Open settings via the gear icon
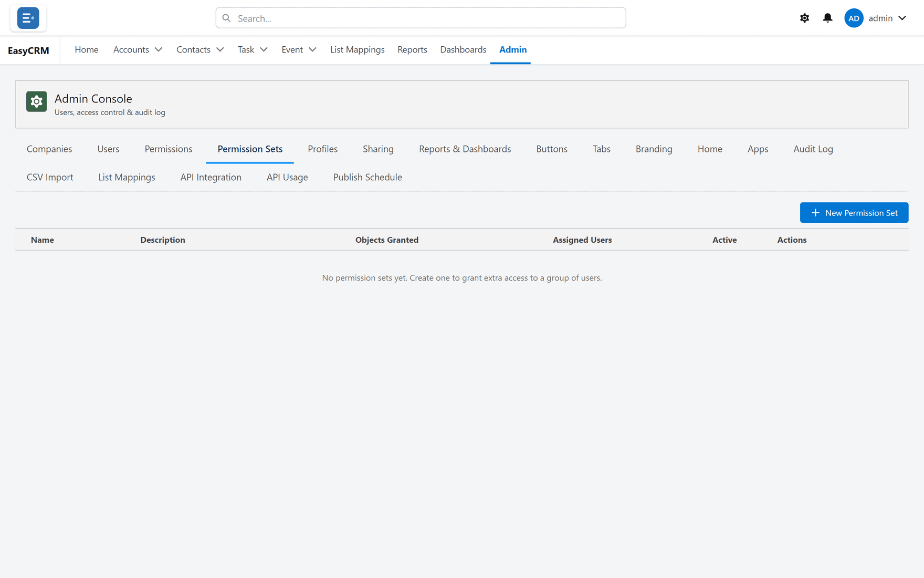This screenshot has height=578, width=924. [804, 18]
